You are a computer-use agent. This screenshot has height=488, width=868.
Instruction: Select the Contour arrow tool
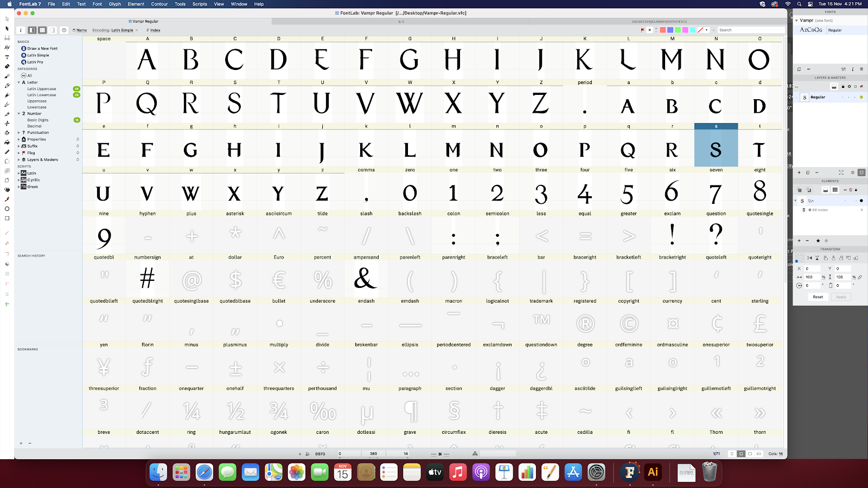[x=7, y=28]
